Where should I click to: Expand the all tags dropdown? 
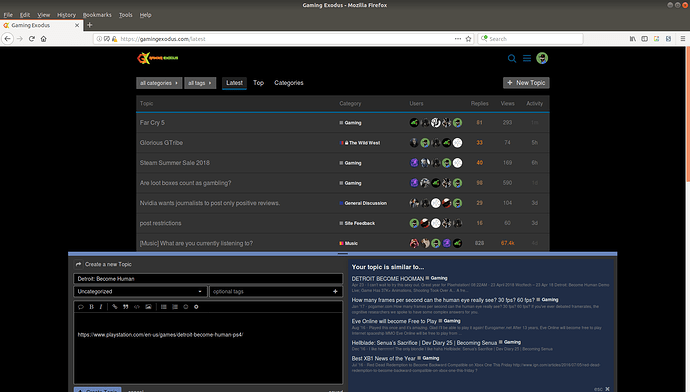pos(200,83)
